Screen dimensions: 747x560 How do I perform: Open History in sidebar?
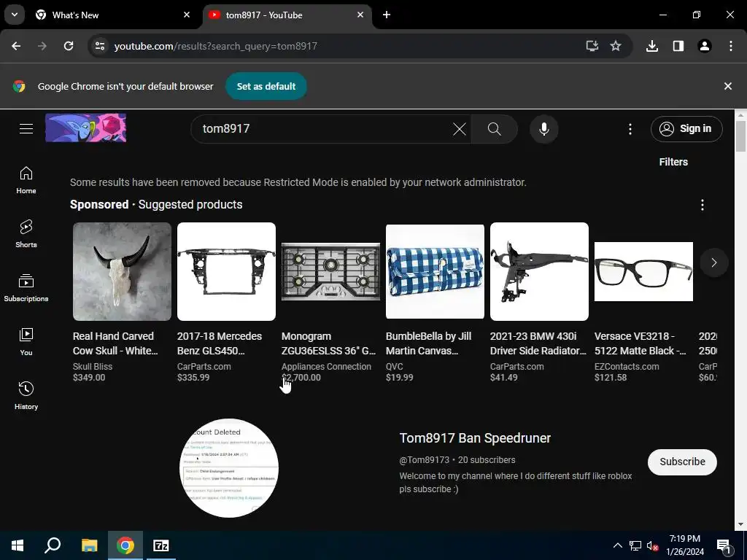26,396
